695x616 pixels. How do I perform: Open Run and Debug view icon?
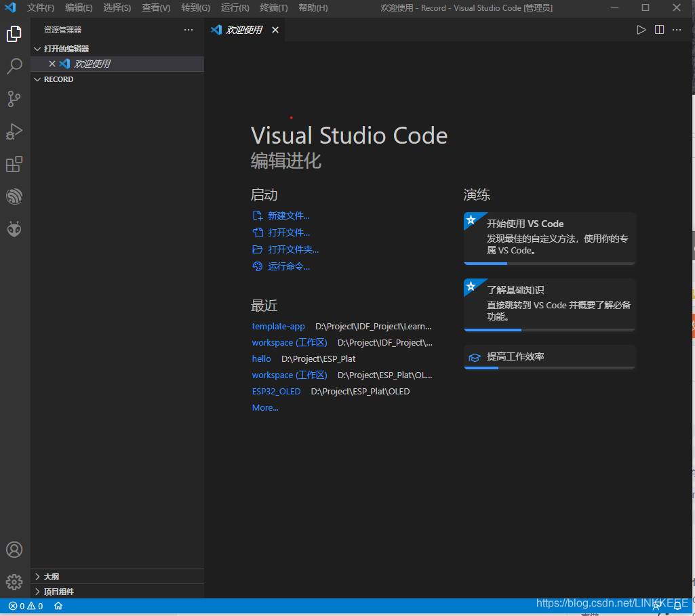(14, 131)
